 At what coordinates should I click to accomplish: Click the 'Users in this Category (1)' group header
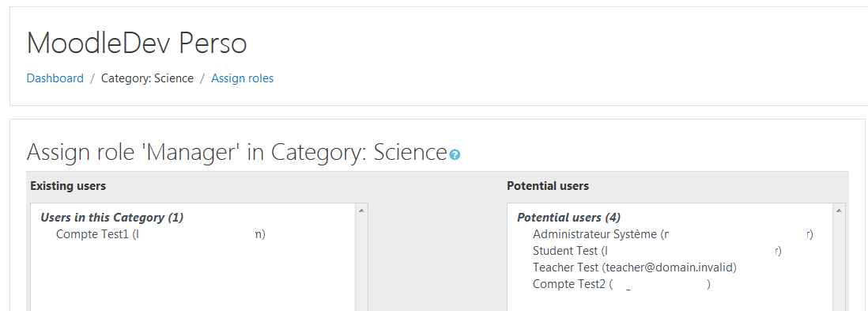coord(111,218)
